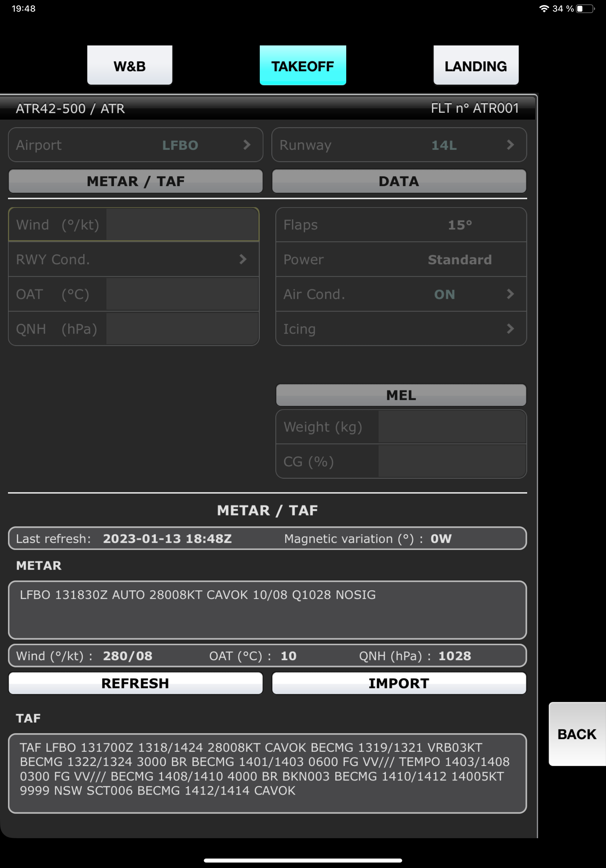
Task: Switch to the W&B tab
Action: [x=130, y=65]
